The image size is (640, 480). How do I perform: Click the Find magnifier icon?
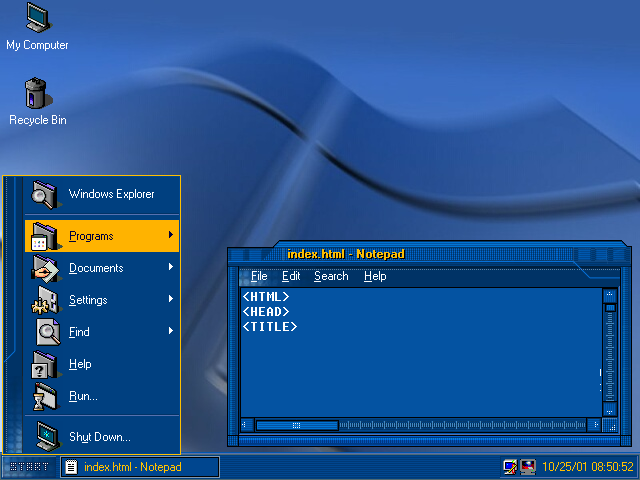coord(47,332)
